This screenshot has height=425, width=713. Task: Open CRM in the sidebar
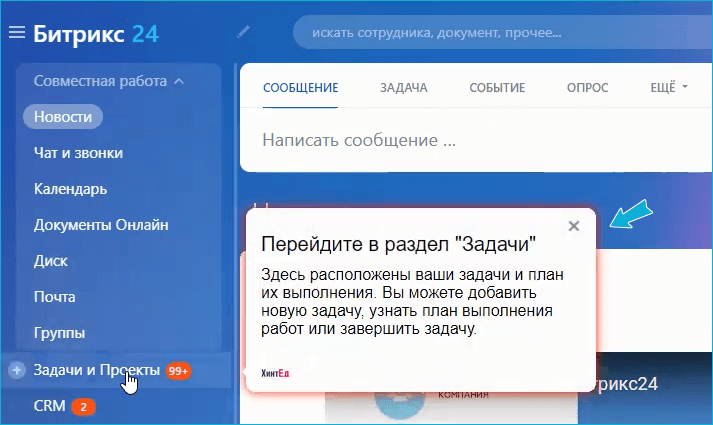[50, 406]
